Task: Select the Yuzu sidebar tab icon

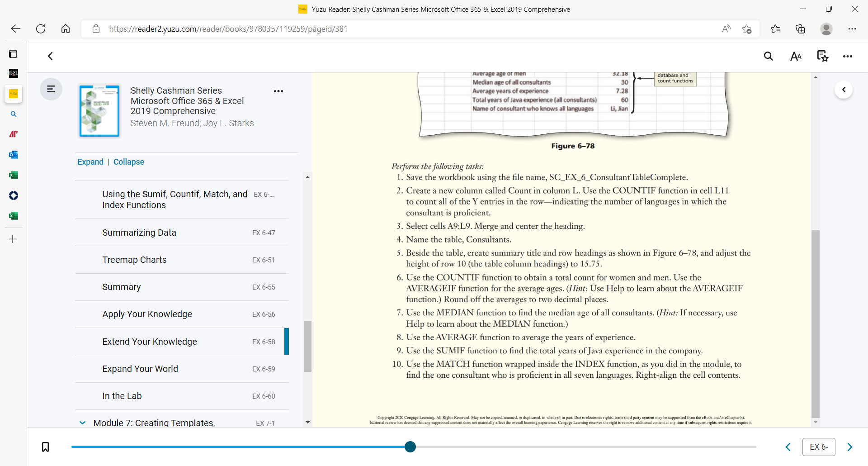Action: pos(14,94)
